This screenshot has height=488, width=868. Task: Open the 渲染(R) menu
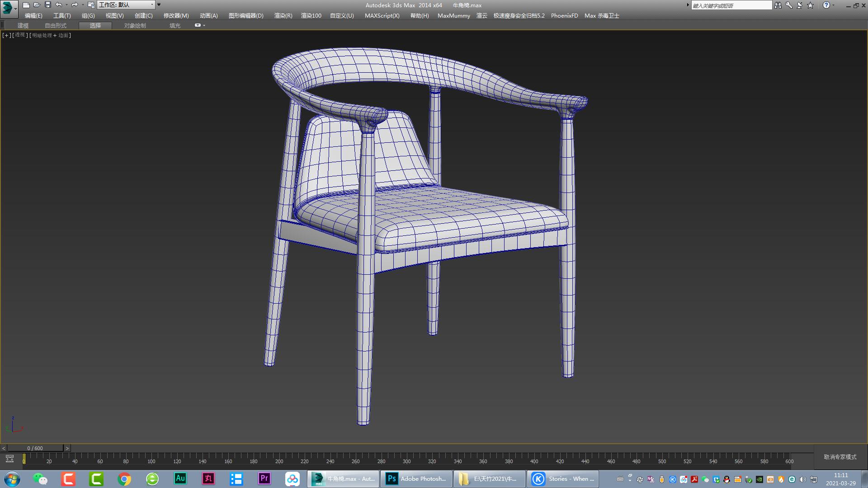pyautogui.click(x=282, y=15)
